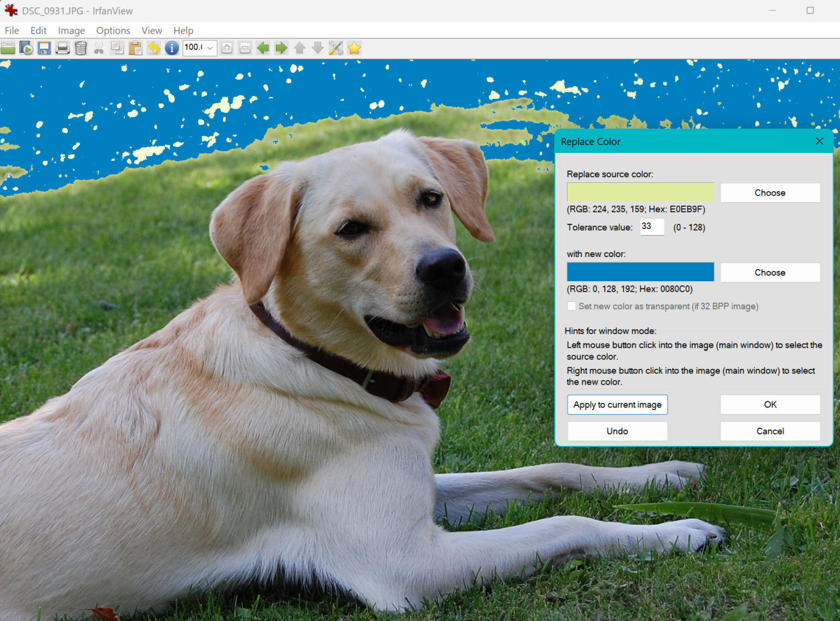Click the 'Apply to current image' button
This screenshot has height=621, width=840.
tap(617, 405)
